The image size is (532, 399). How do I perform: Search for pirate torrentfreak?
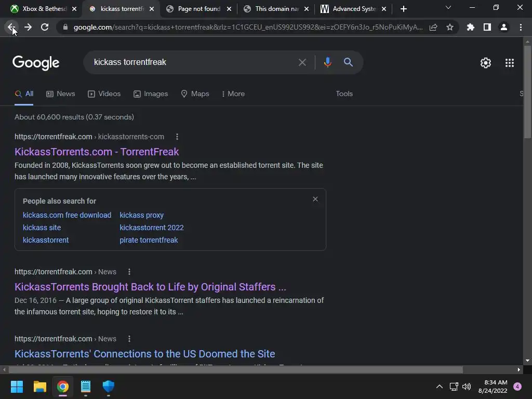pos(149,240)
